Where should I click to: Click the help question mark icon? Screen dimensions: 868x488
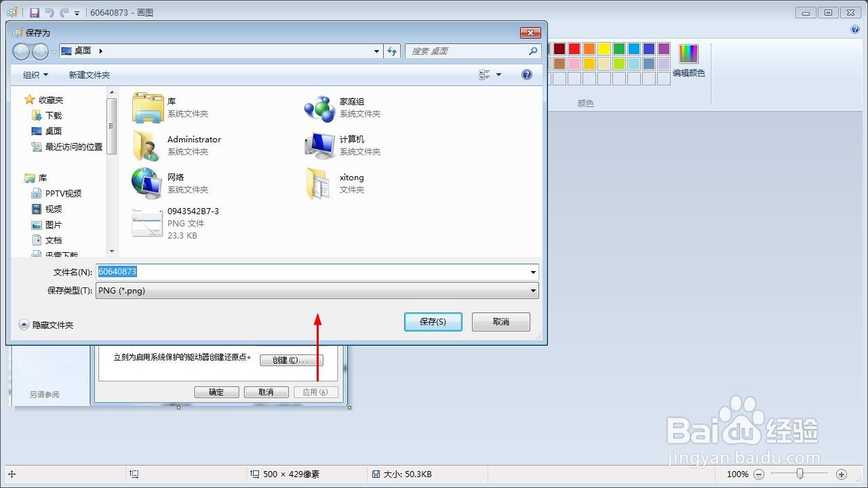coord(527,75)
